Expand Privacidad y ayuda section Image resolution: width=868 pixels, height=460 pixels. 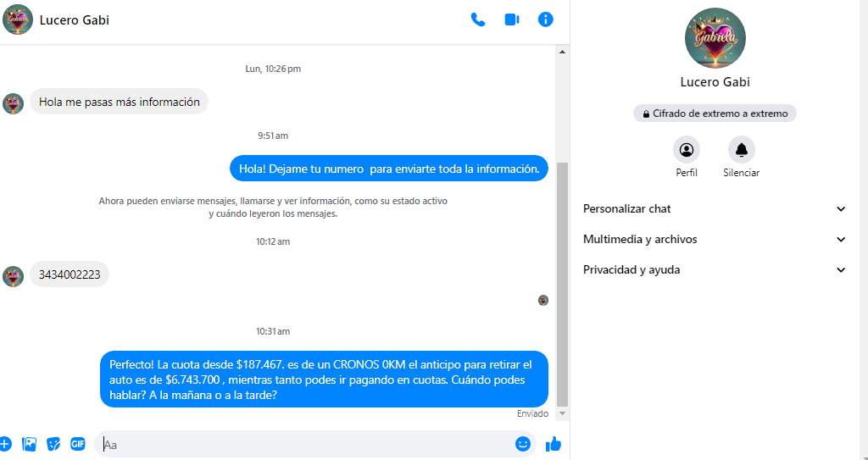pos(715,269)
